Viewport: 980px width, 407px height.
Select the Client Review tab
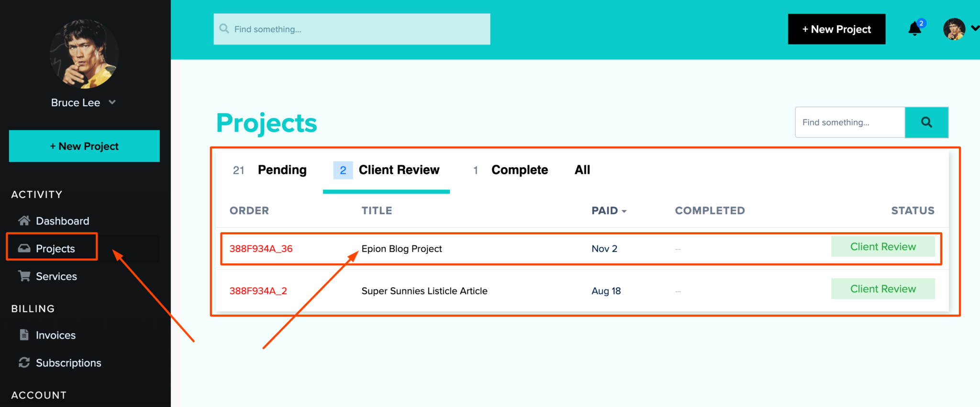[399, 170]
